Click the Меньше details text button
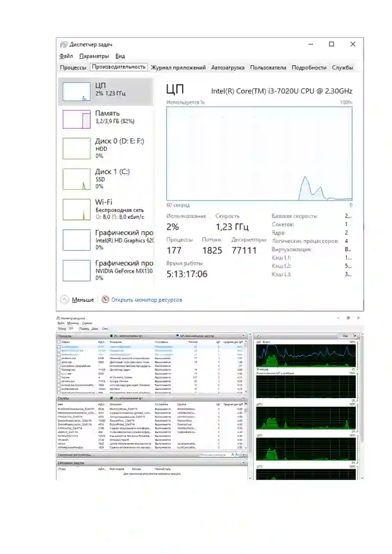Viewport: 392px width, 554px height. click(x=83, y=300)
